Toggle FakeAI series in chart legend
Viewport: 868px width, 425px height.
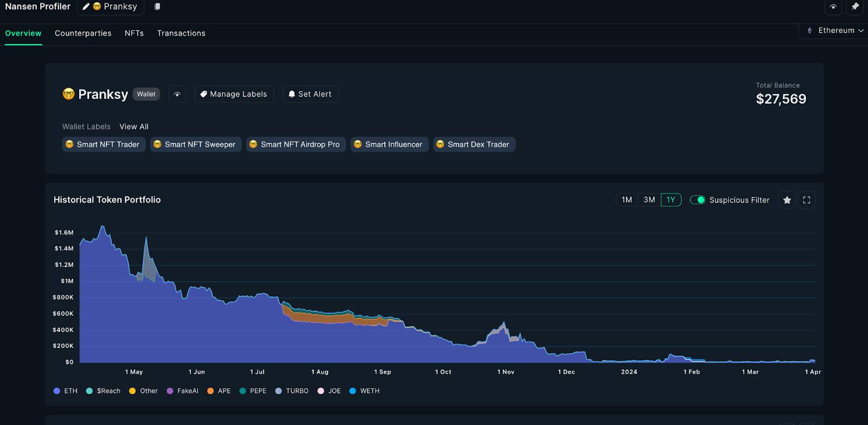(x=182, y=391)
